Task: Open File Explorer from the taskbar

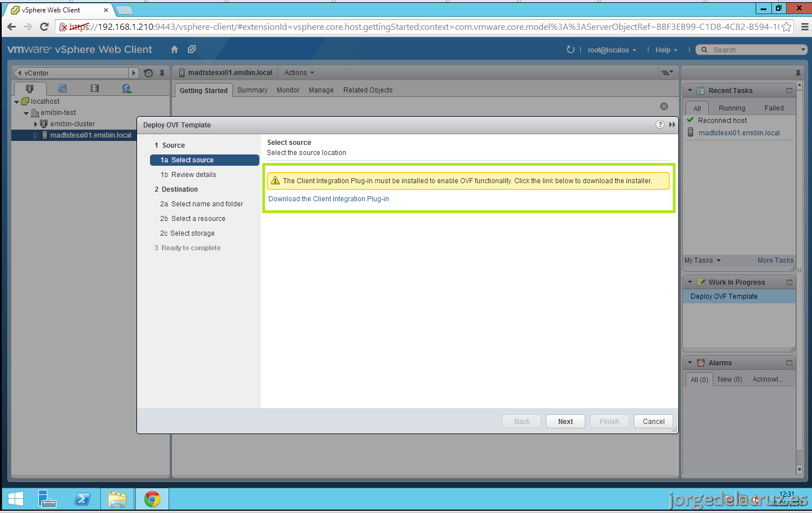Action: 117,499
